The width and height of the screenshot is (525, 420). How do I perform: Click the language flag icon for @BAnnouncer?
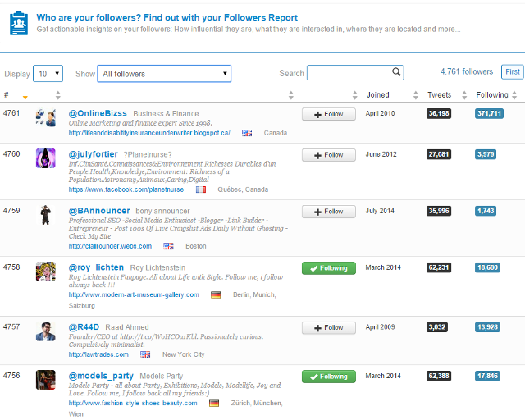tap(168, 246)
